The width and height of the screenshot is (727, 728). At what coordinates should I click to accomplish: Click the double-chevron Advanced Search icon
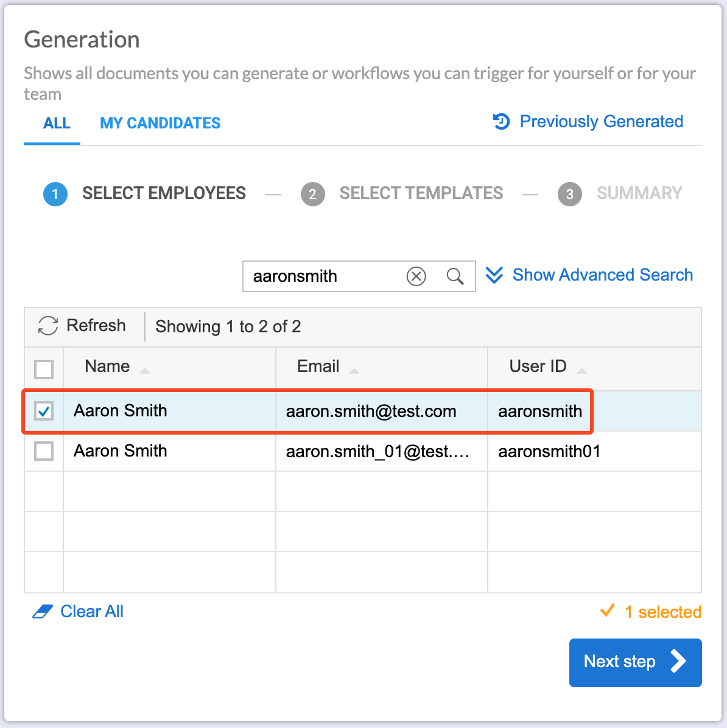494,275
